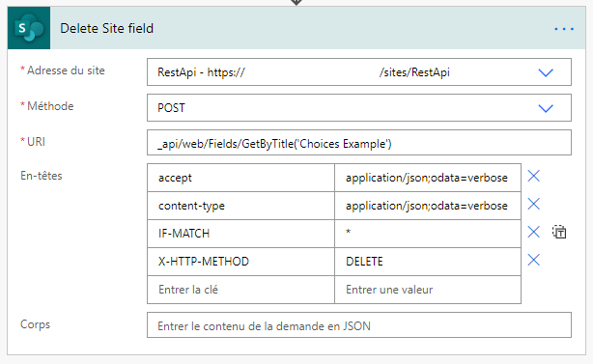Click the 'En-têtes' label
The width and height of the screenshot is (593, 364).
point(42,176)
